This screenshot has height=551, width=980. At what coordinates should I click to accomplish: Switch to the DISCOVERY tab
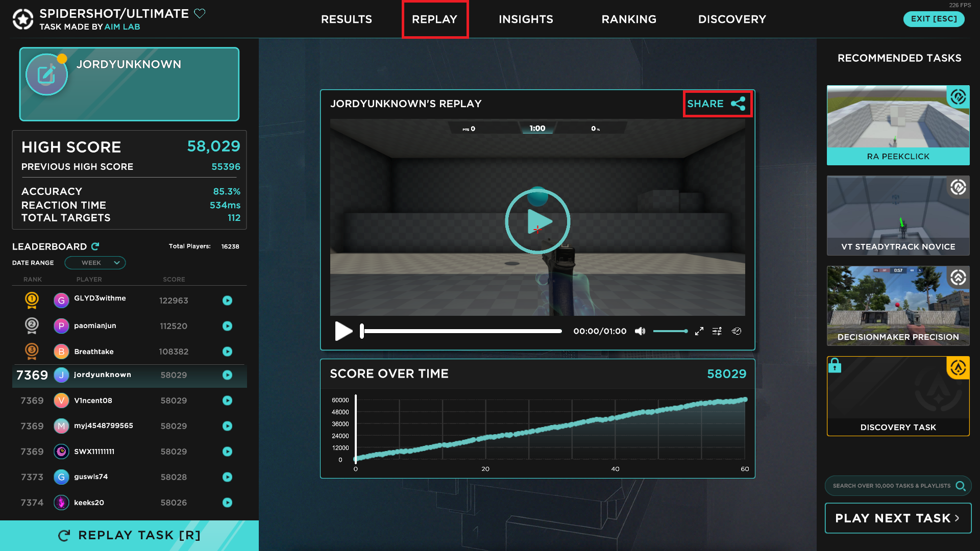tap(732, 19)
